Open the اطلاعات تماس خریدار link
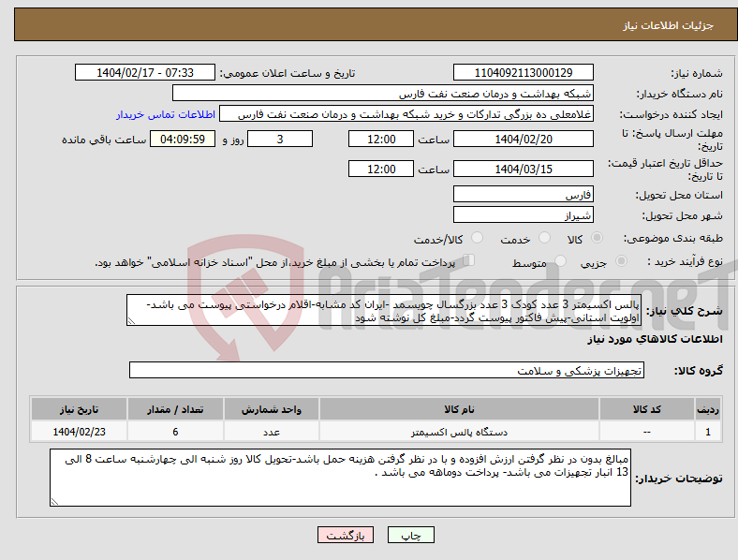Viewport: 738px width, 560px height. click(166, 114)
